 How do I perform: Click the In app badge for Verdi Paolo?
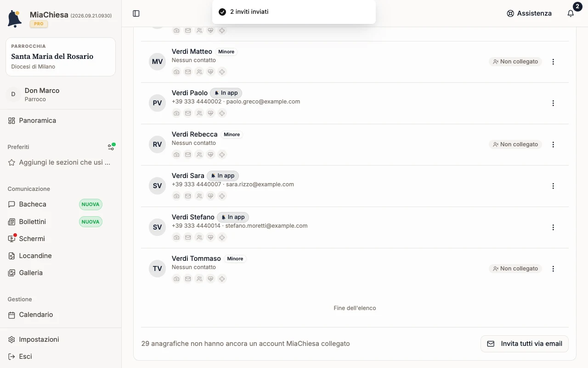[226, 93]
